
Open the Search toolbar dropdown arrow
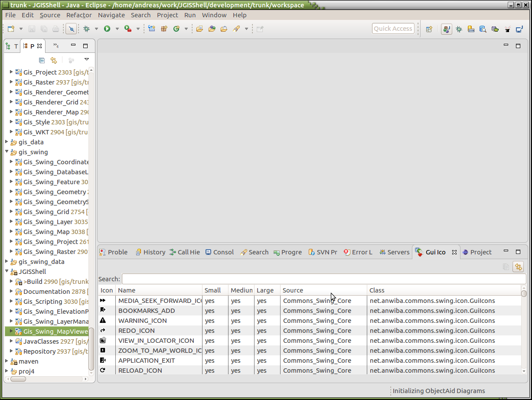[x=246, y=29]
